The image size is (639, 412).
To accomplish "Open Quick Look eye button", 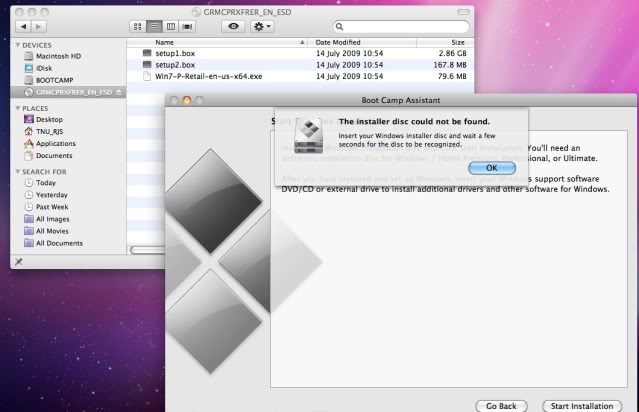I will pyautogui.click(x=233, y=26).
